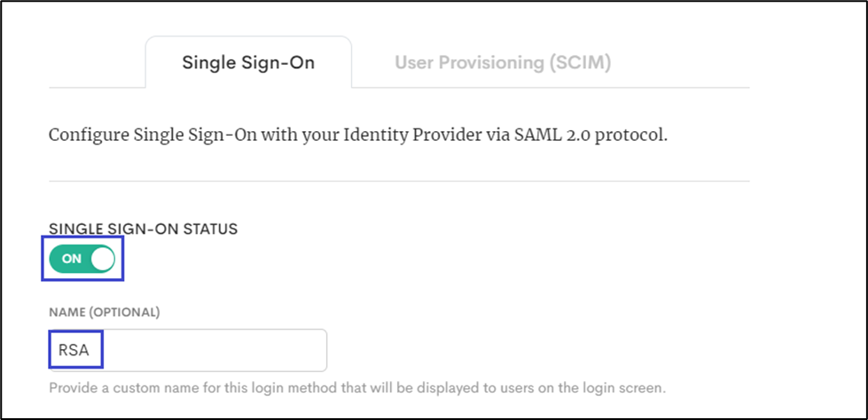Click the white knob on the SSO switch
Image resolution: width=868 pixels, height=420 pixels.
(103, 259)
